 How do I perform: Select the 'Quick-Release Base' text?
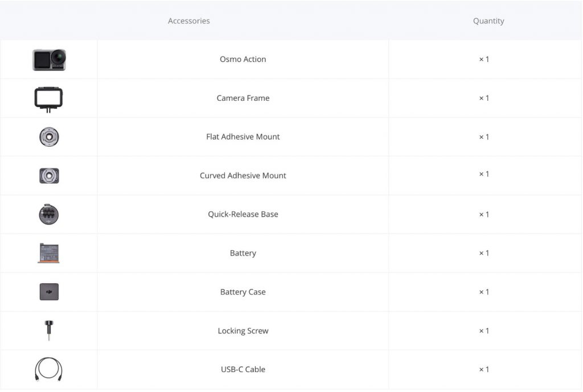coord(243,214)
